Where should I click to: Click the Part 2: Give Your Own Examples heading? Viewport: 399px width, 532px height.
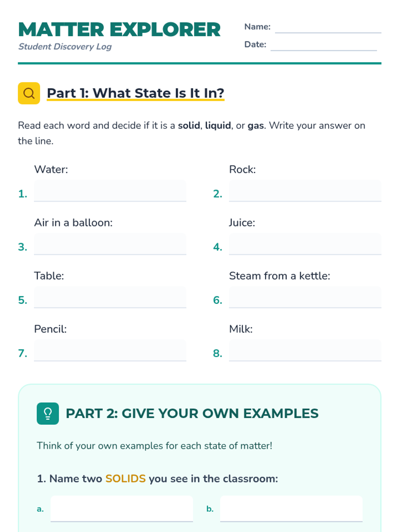pyautogui.click(x=192, y=413)
